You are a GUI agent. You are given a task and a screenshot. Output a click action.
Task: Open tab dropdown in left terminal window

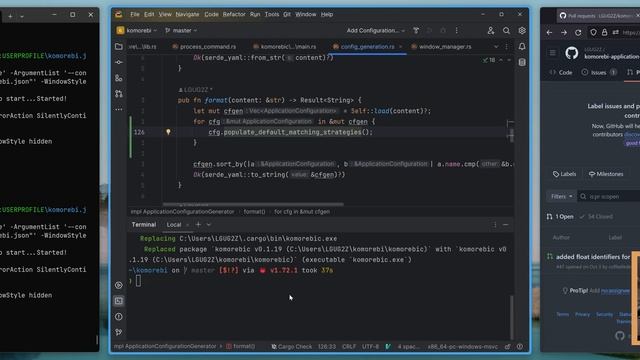(x=22, y=16)
